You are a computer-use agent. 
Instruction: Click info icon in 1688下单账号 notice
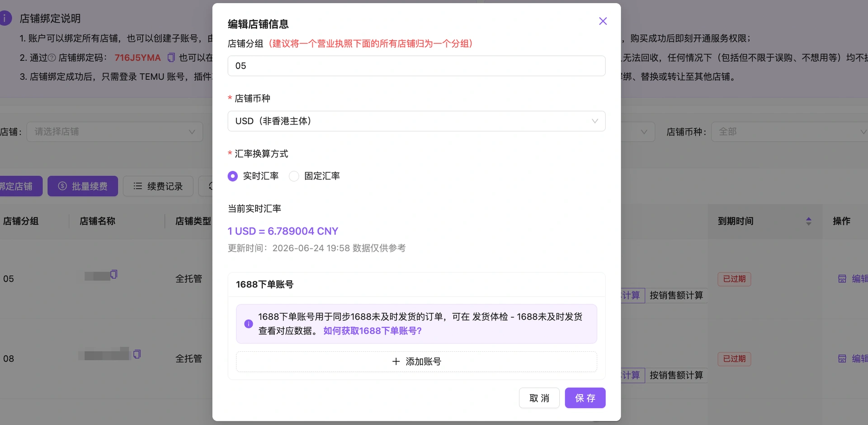pyautogui.click(x=249, y=324)
